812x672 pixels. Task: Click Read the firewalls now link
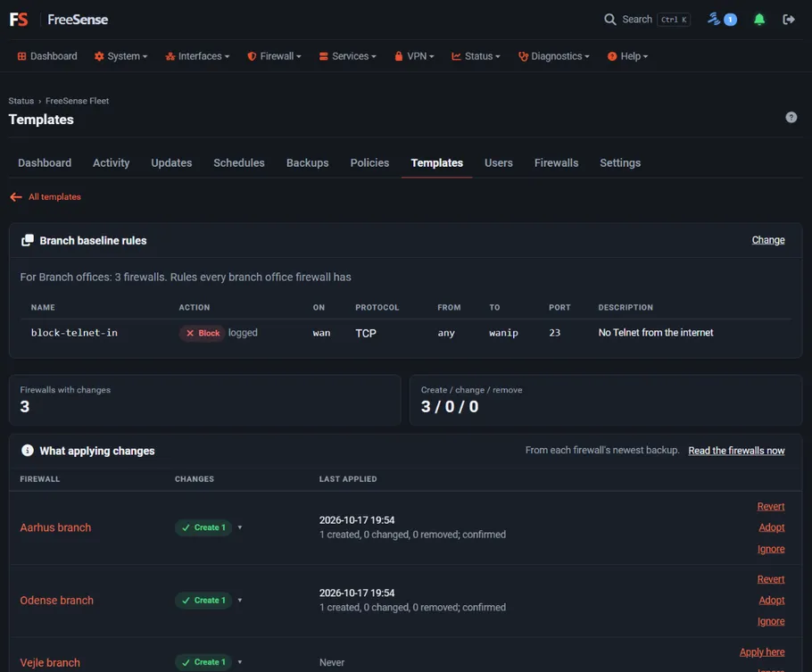736,451
